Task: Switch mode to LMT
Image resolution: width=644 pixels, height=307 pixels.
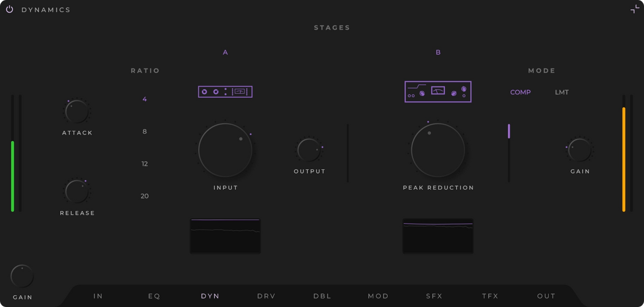Action: point(562,92)
